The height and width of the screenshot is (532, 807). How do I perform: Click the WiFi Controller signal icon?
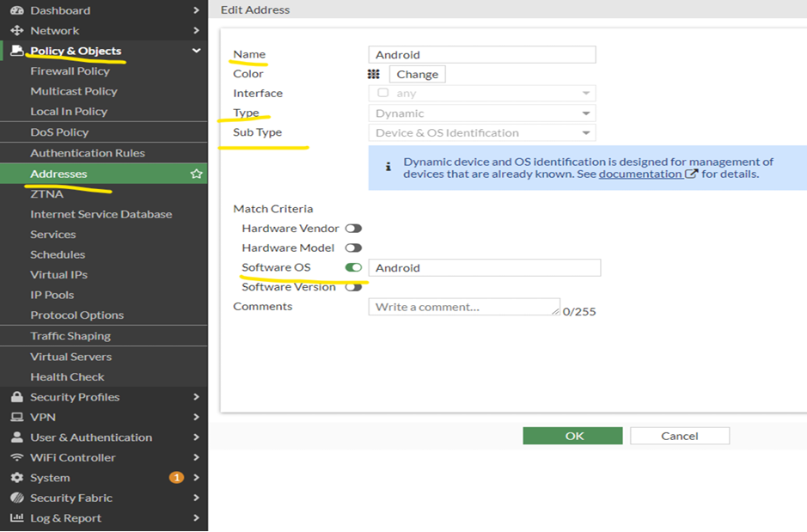[x=17, y=457]
